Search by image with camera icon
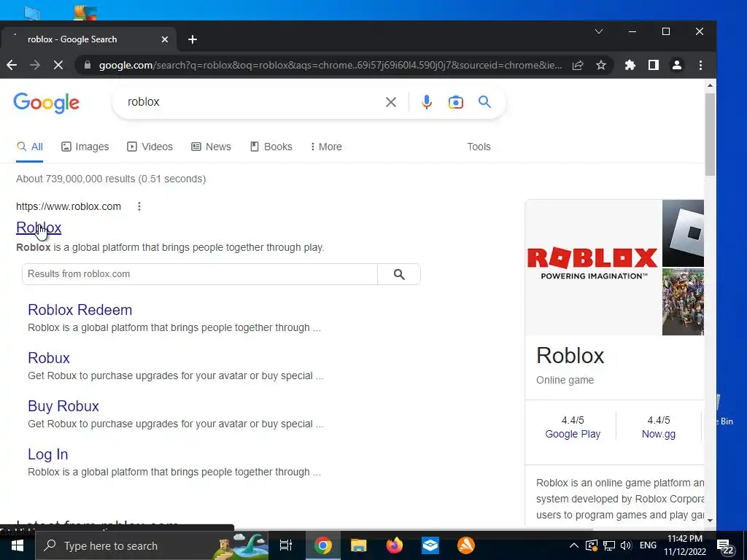The image size is (747, 560). [455, 102]
